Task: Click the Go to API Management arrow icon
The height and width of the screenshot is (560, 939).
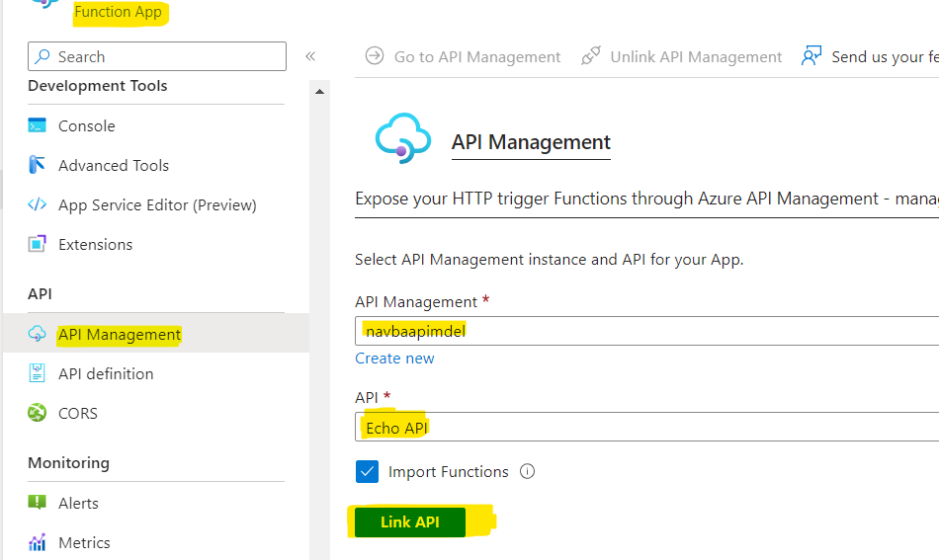Action: [375, 56]
